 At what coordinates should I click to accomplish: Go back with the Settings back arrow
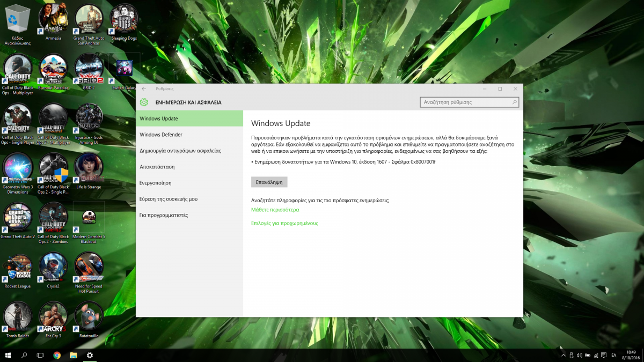[x=144, y=88]
